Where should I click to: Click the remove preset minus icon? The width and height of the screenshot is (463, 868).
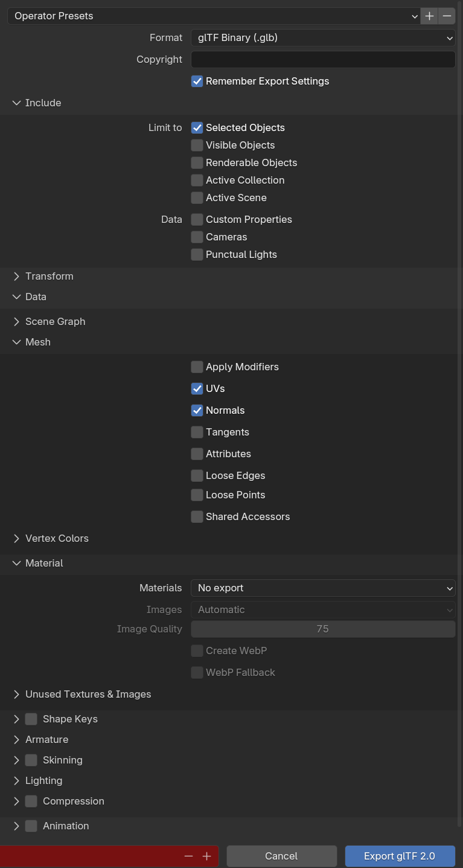click(x=447, y=16)
